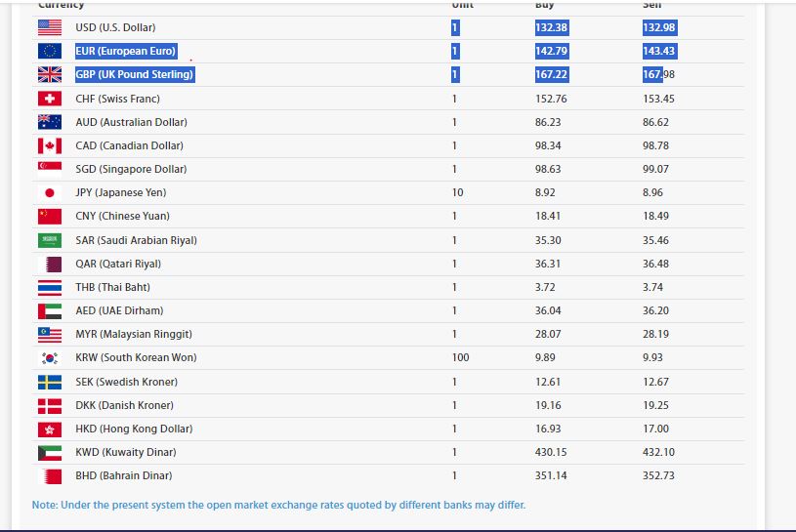796x532 pixels.
Task: Select the SGD (Singapore Dollar) label
Action: 131,169
